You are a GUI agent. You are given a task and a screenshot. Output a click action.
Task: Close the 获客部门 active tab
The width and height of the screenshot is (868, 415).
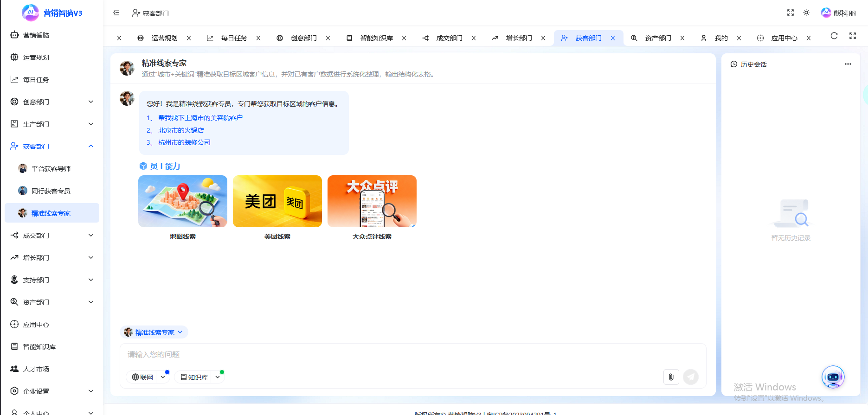[x=613, y=38]
